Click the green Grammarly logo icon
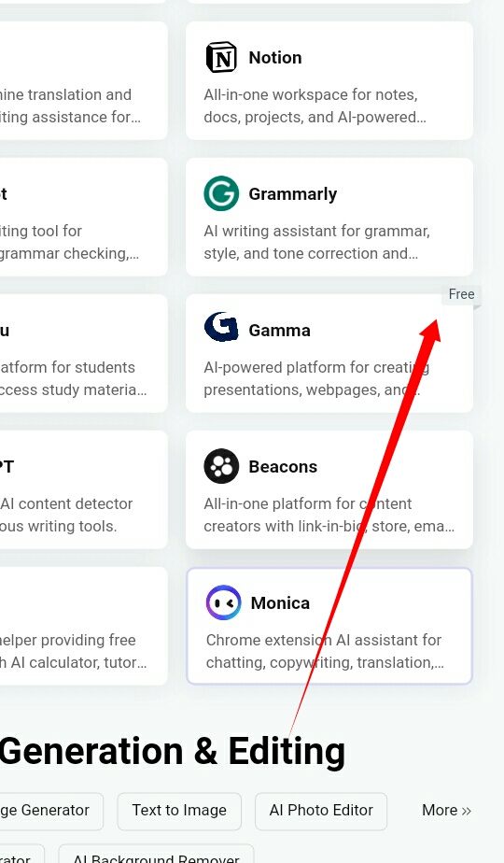Image resolution: width=504 pixels, height=863 pixels. (221, 193)
